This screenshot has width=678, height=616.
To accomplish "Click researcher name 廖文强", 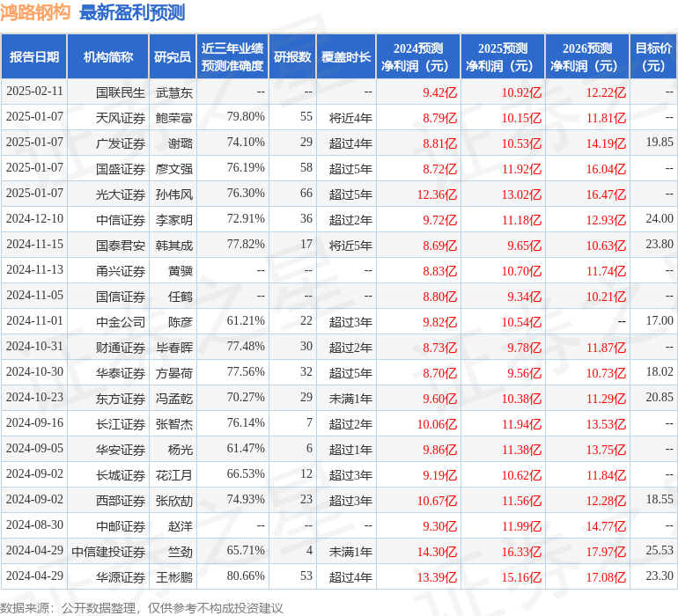I will 173,169.
